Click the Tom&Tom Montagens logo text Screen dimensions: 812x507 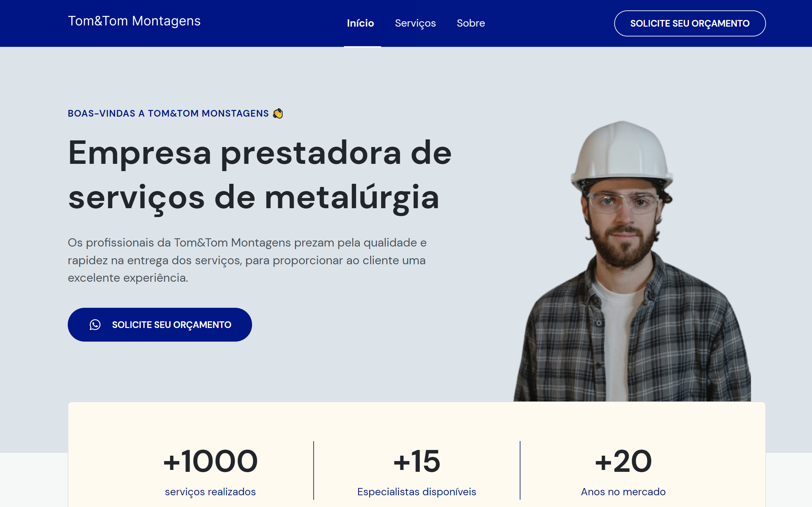click(x=134, y=21)
